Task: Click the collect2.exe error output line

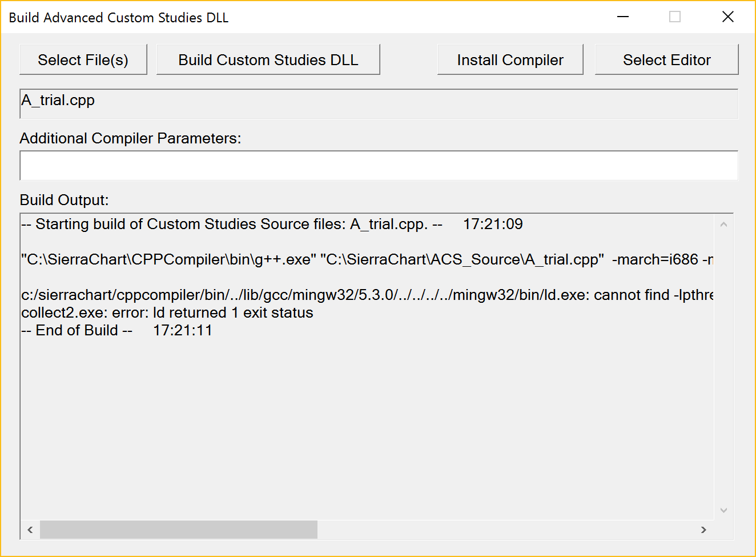Action: point(167,312)
